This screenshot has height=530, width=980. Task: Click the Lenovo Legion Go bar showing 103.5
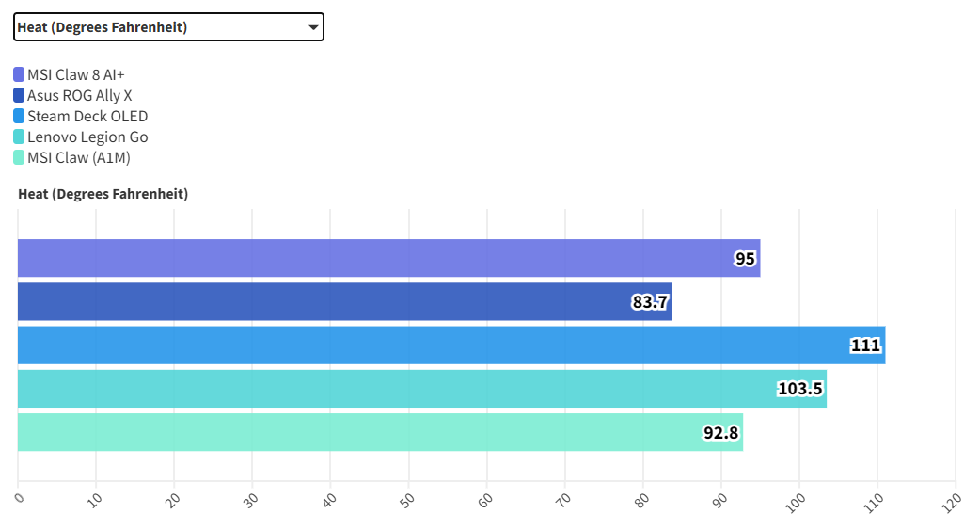pos(421,389)
